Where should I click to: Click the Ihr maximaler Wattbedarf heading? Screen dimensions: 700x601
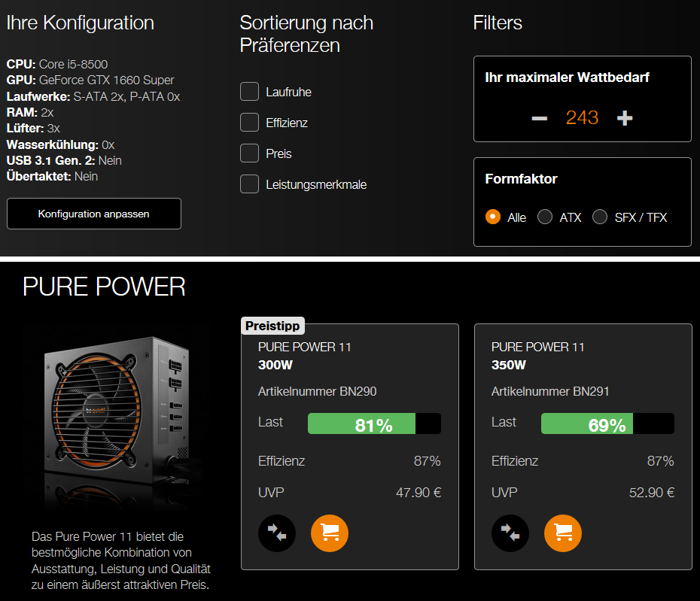[x=567, y=77]
